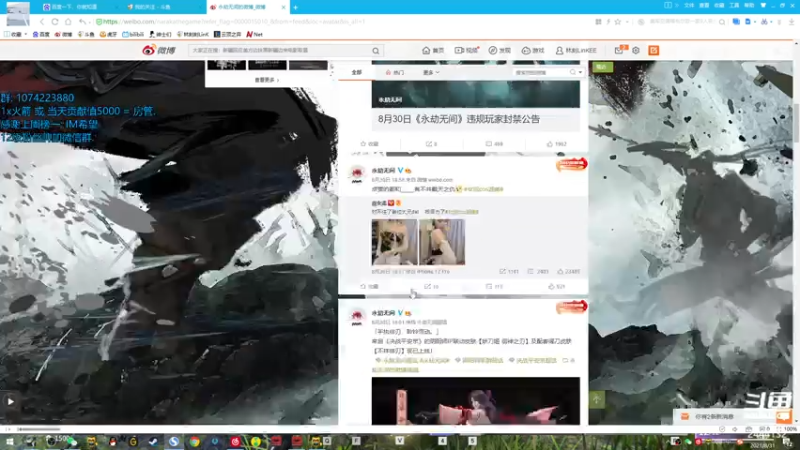This screenshot has height=450, width=800.
Task: Open the LinKEE user profile link
Action: [x=576, y=51]
